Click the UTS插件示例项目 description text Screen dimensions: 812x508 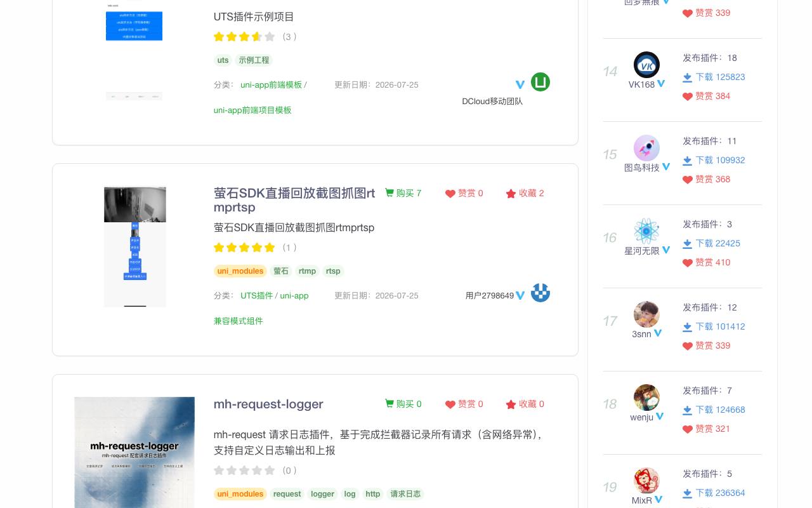254,17
